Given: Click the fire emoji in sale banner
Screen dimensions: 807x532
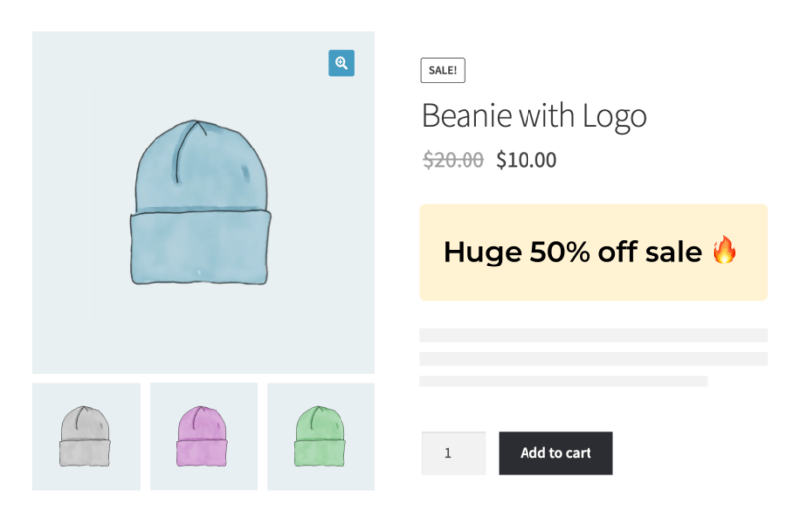Looking at the screenshot, I should tap(724, 251).
